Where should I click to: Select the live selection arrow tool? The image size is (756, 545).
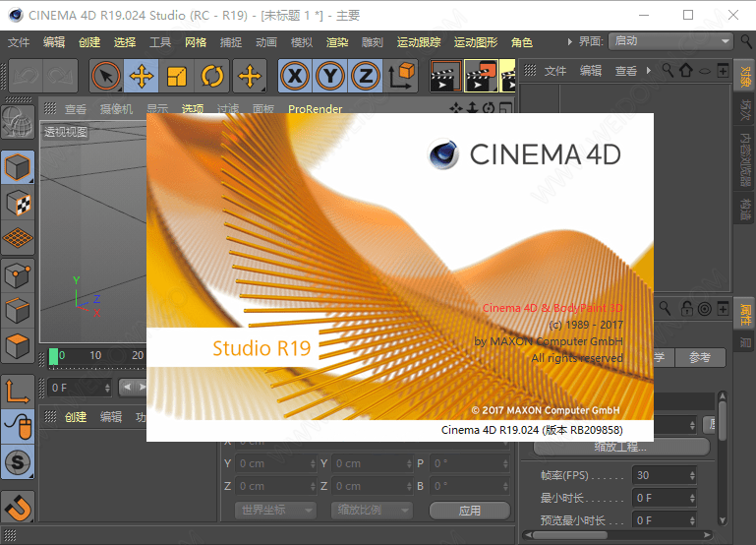click(106, 76)
